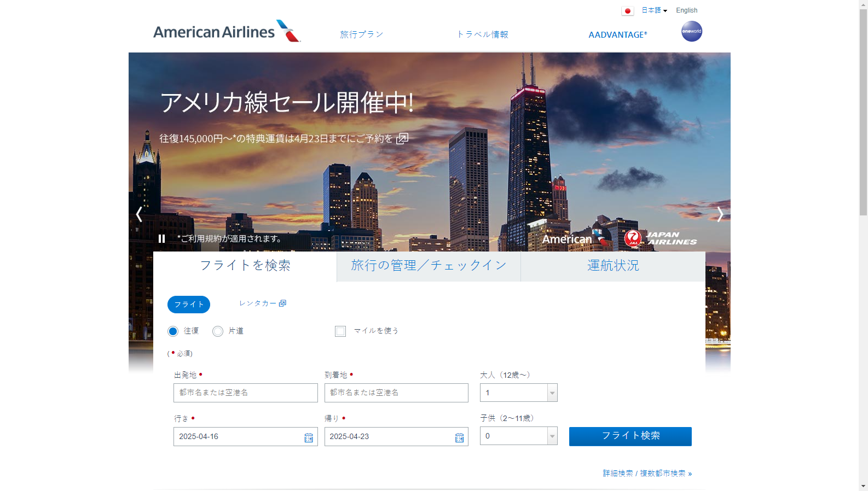Select the 片道 one-way option
The height and width of the screenshot is (491, 868).
[218, 331]
